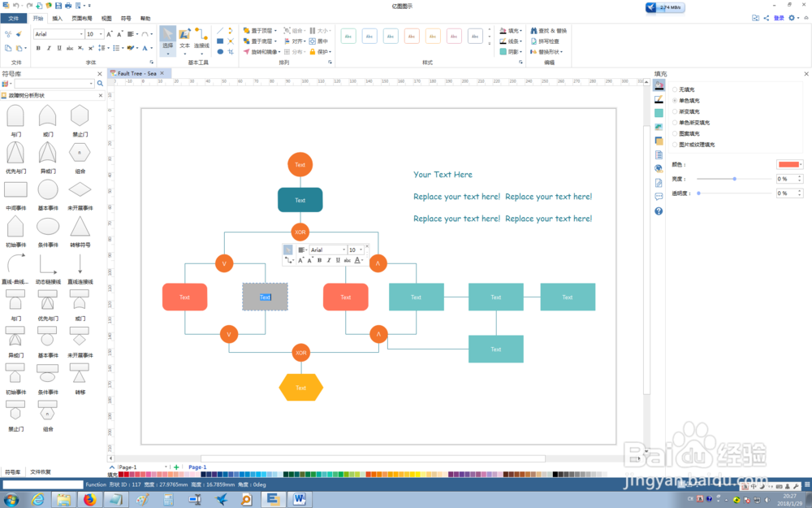This screenshot has height=508, width=812.
Task: Select the 选择 pointer tool in ribbon
Action: pos(167,40)
